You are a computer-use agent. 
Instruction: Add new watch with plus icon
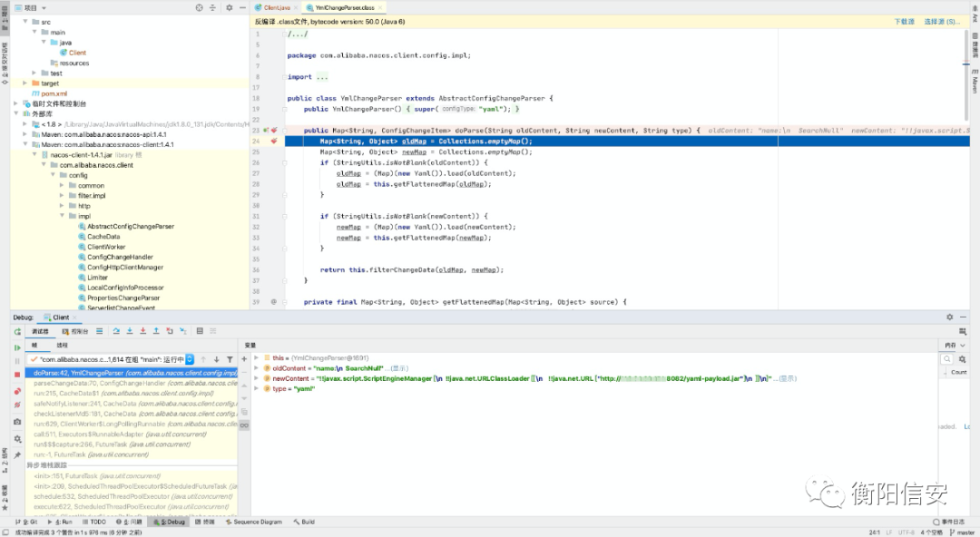[244, 359]
